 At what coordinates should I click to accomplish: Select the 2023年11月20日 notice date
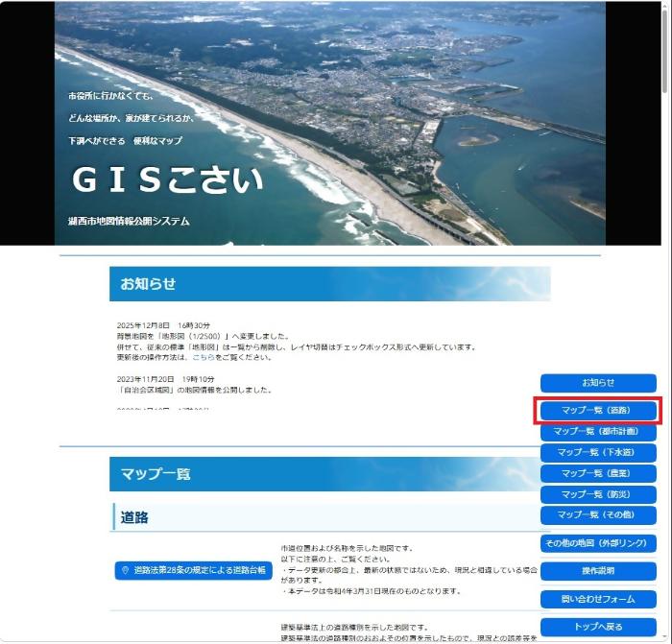[165, 379]
